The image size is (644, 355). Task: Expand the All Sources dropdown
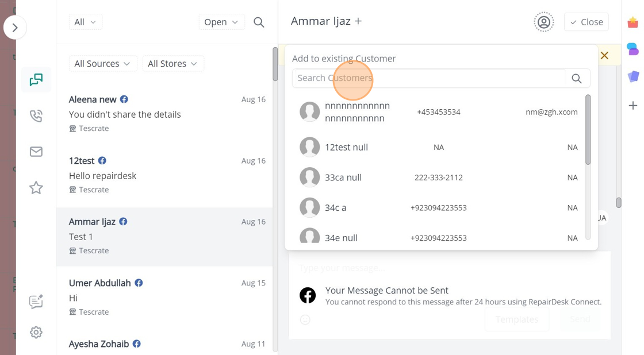pos(103,64)
